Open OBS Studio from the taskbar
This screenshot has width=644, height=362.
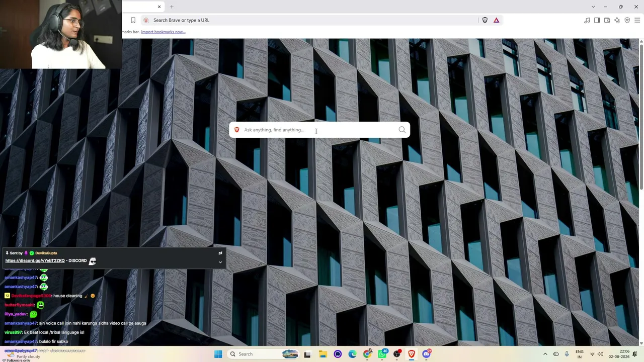click(x=397, y=354)
